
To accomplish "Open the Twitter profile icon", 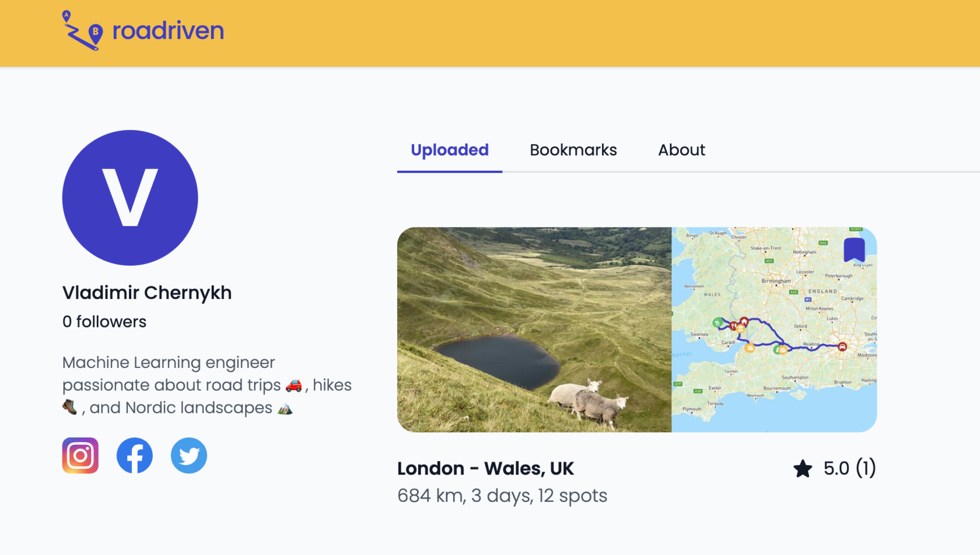I will point(189,455).
